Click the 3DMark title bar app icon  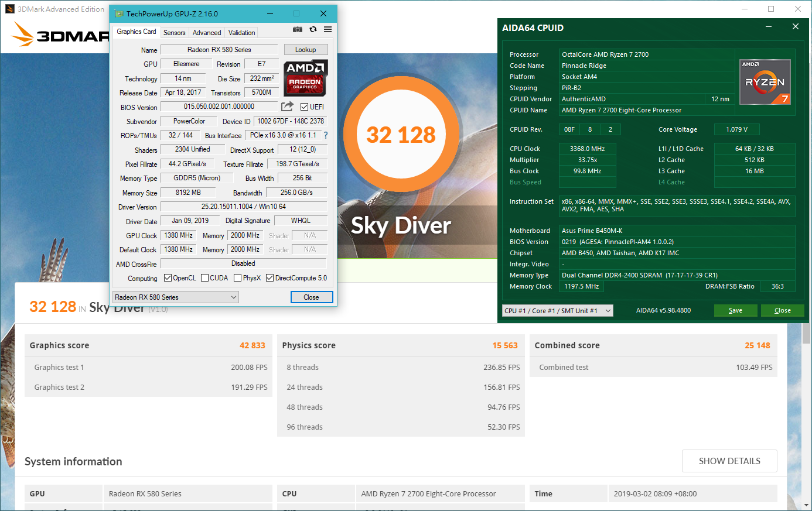pos(9,9)
